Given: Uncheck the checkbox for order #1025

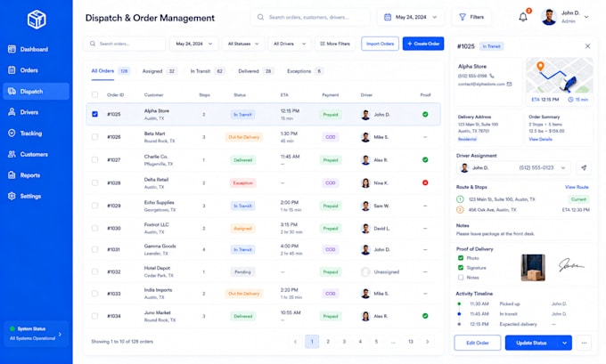Looking at the screenshot, I should pyautogui.click(x=94, y=114).
